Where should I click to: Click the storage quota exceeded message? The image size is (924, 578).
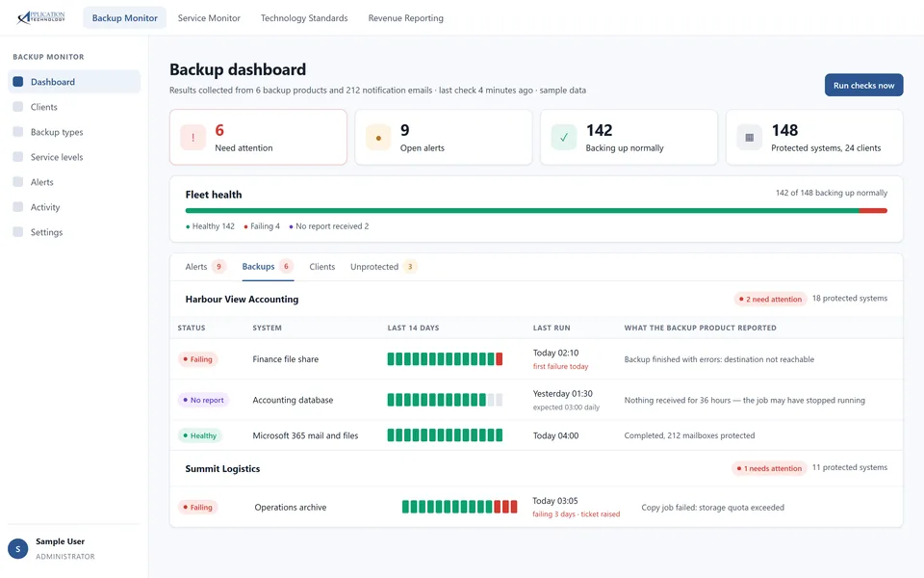(712, 508)
